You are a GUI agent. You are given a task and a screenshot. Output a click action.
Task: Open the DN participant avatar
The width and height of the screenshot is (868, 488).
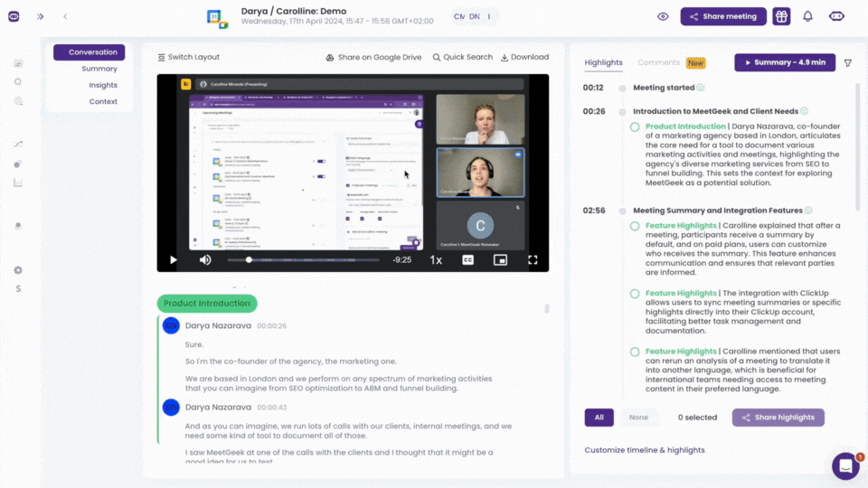point(475,16)
